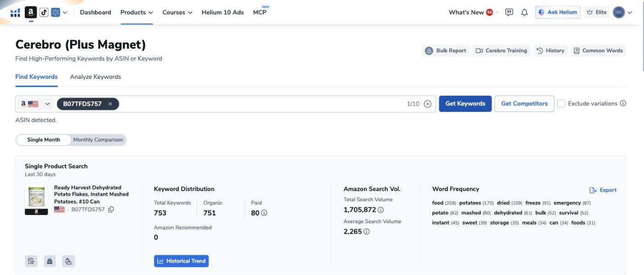Click the word 'instant (45)'
The width and height of the screenshot is (644, 275).
(x=446, y=223)
